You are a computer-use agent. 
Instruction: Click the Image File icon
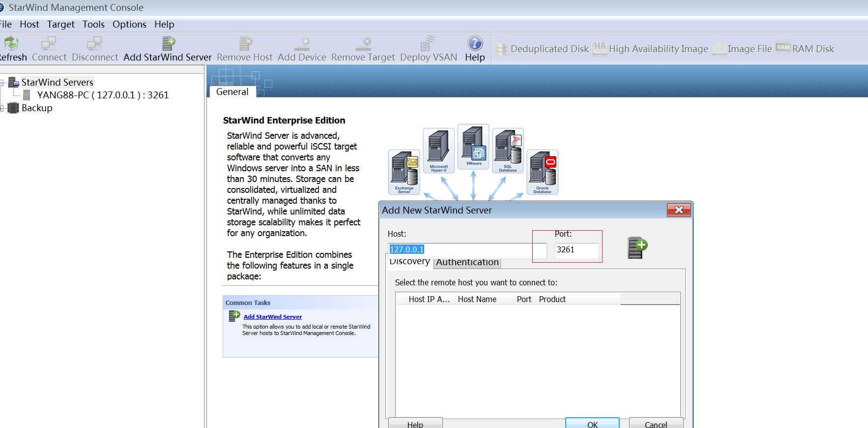click(x=719, y=48)
